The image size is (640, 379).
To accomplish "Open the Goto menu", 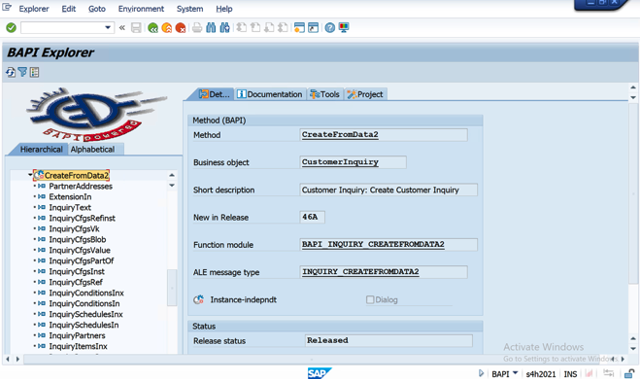I will [x=97, y=9].
